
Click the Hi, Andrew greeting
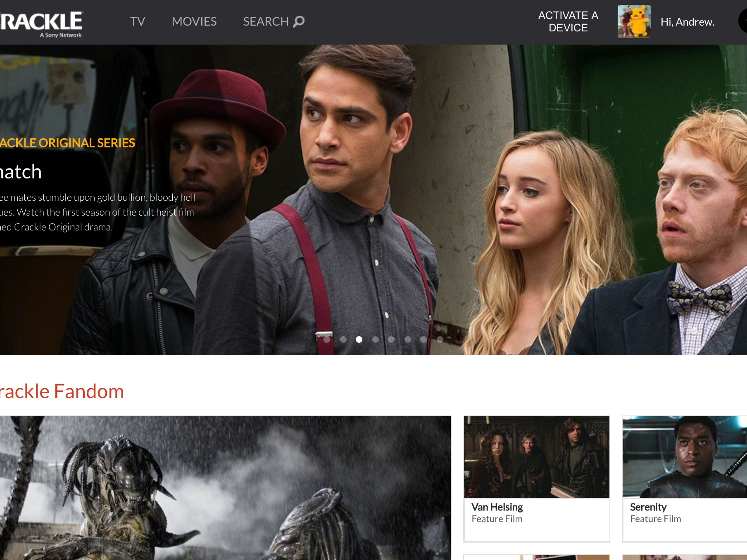pos(688,22)
